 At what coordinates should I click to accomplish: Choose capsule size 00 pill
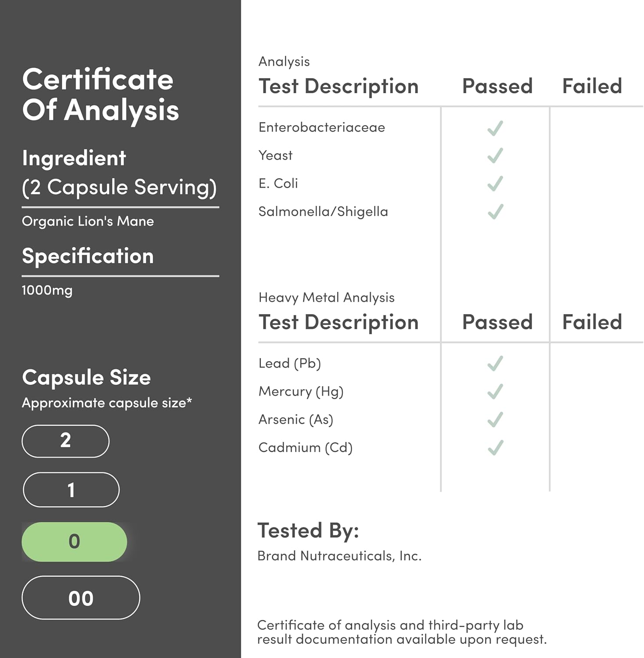(x=81, y=598)
